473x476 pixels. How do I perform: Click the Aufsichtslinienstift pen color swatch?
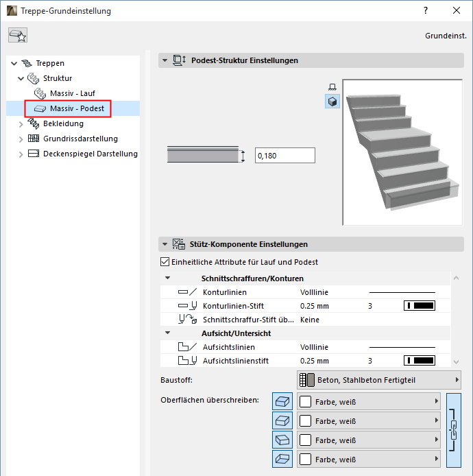coord(420,361)
